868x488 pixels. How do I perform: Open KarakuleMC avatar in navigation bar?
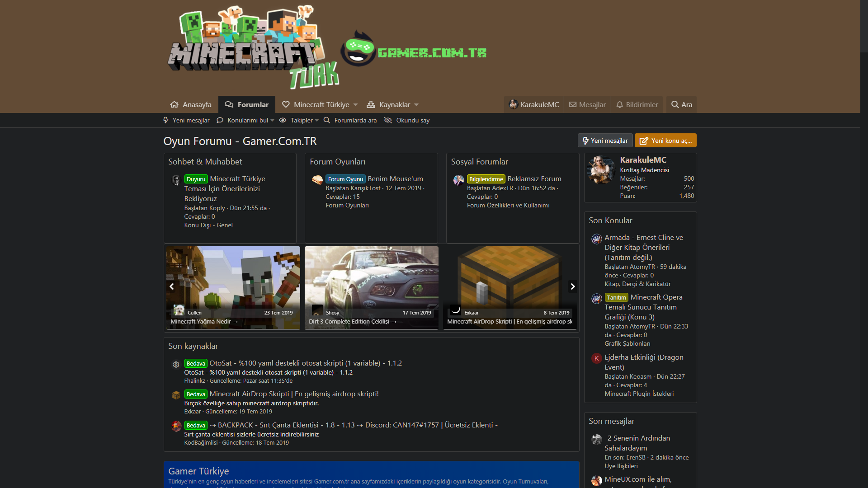pos(513,104)
